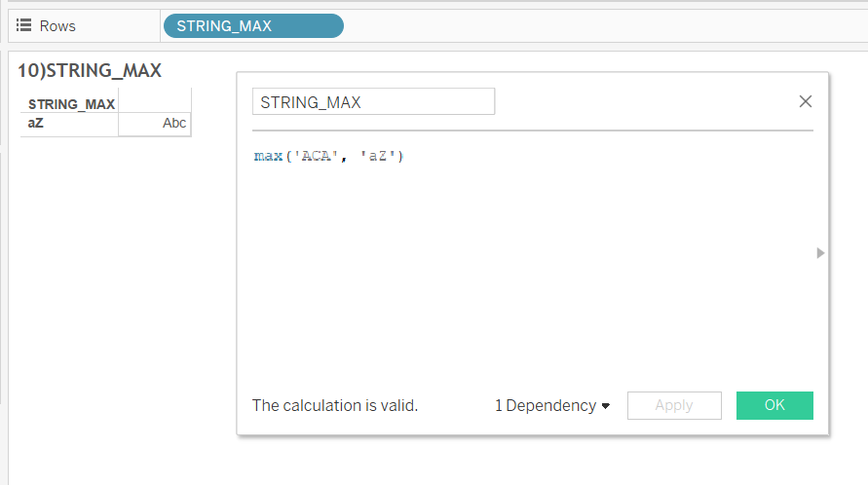Viewport: 868px width, 485px height.
Task: Click the Apply button
Action: (x=674, y=405)
